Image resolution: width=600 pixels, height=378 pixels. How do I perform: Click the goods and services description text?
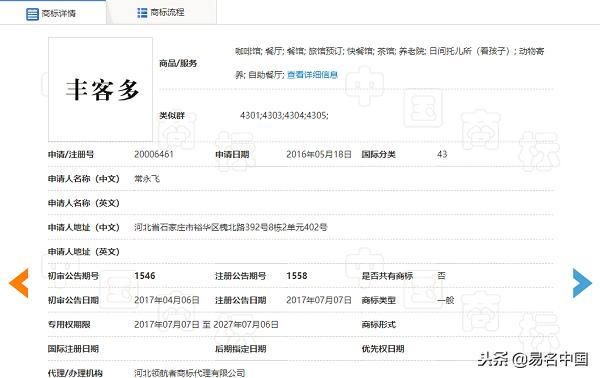click(x=390, y=63)
